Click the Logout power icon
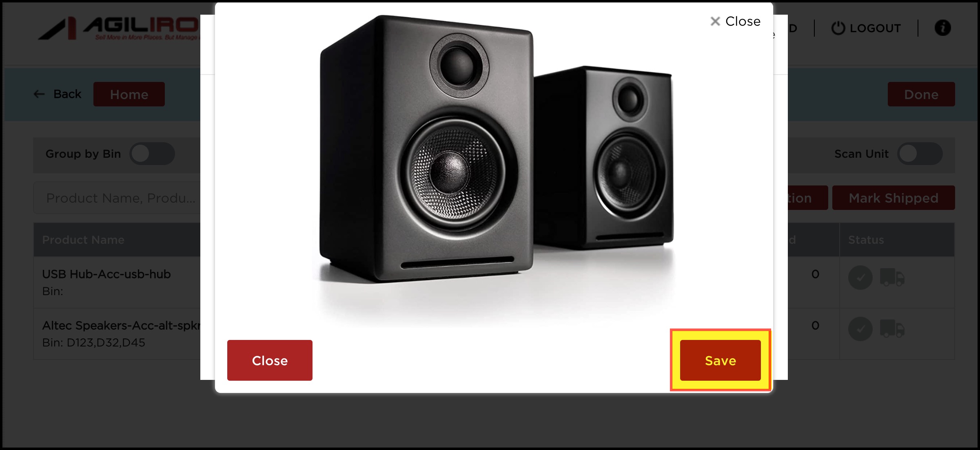The height and width of the screenshot is (450, 980). tap(838, 28)
